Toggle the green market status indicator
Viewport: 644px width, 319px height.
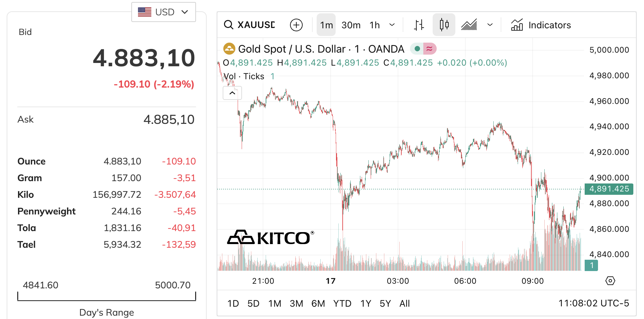pos(417,49)
